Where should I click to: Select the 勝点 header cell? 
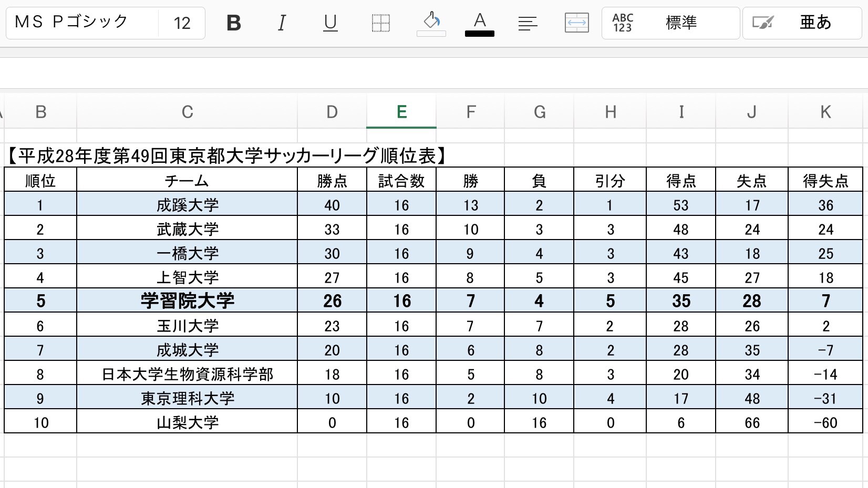[332, 180]
